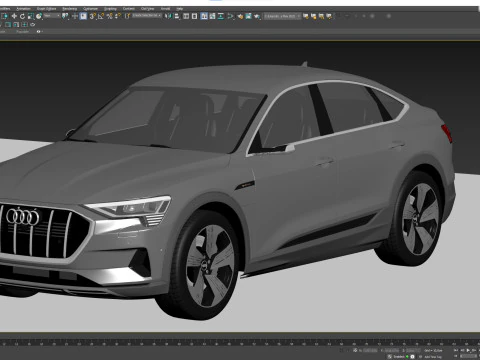This screenshot has width=480, height=360.
Task: Toggle the Keyboard Shortcut Override button
Action: tap(83, 16)
